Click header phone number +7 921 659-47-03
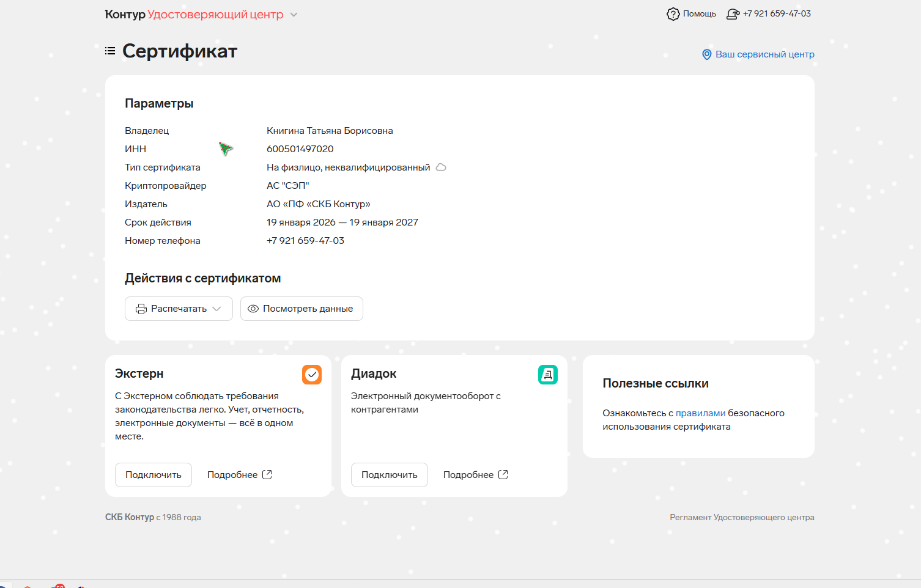Viewport: 921px width, 588px height. pos(777,14)
